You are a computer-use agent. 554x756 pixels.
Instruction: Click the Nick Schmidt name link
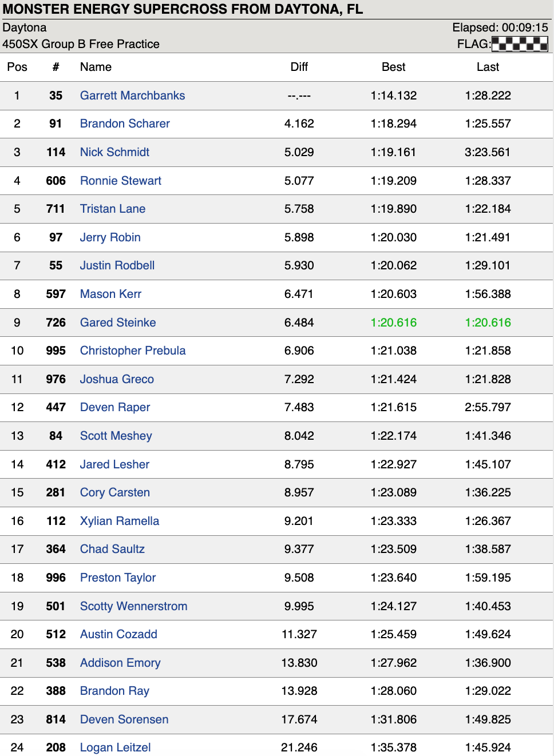coord(114,152)
